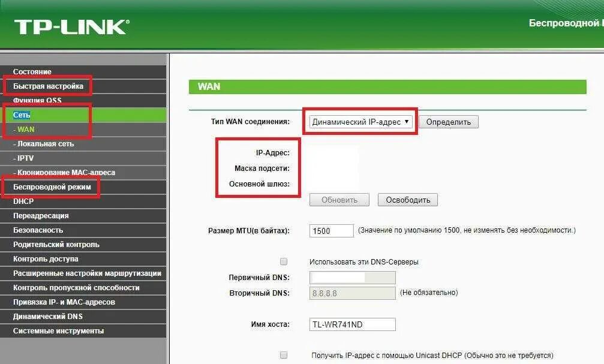Expand the Сеть section
Viewport: 604px width, 364px height.
coord(21,115)
